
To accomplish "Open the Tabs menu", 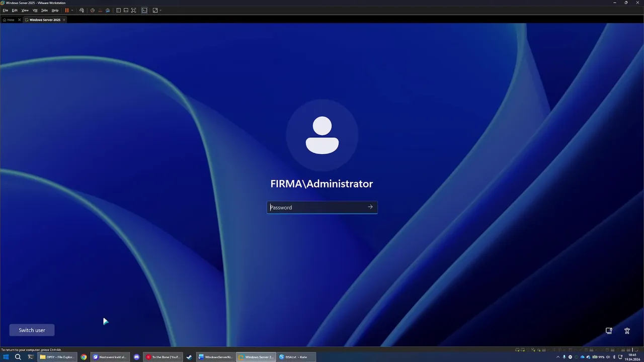I will [x=44, y=10].
